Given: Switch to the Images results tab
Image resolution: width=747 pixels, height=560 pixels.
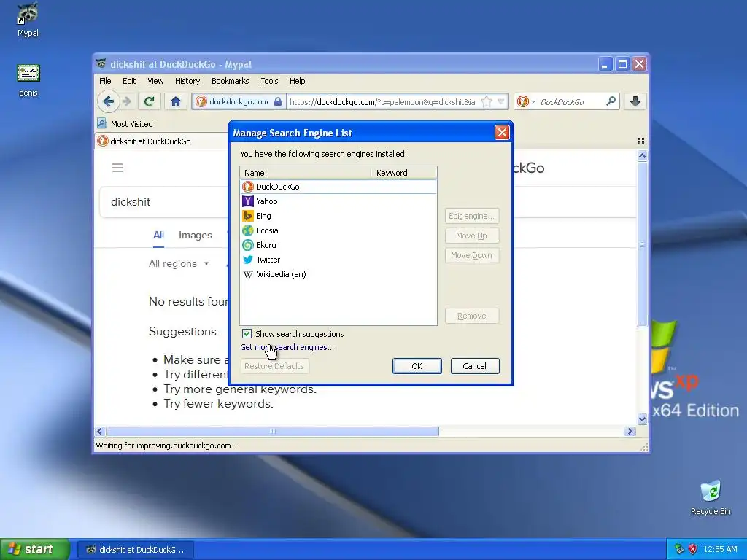Looking at the screenshot, I should click(x=196, y=236).
